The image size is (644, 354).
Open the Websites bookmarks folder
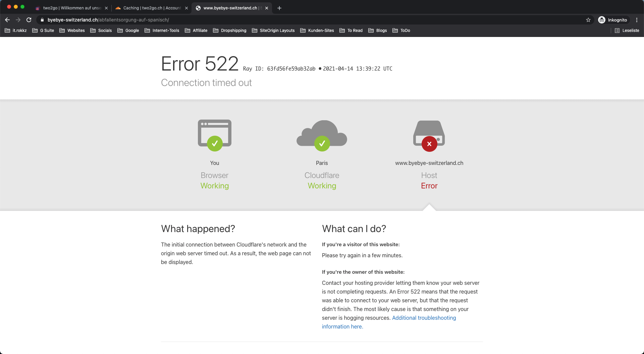(72, 31)
